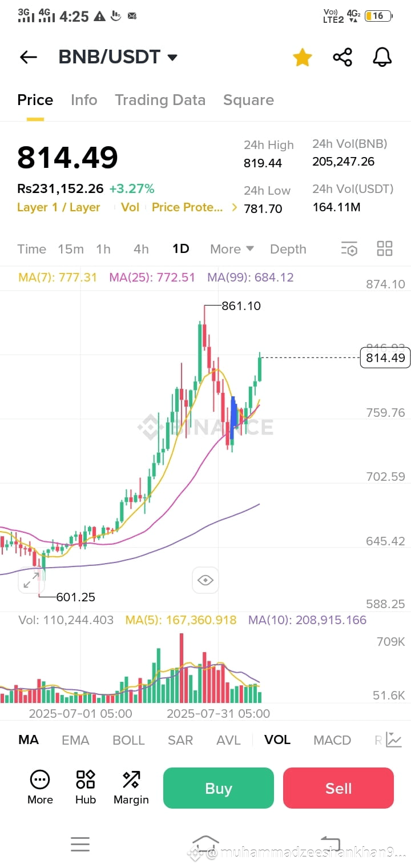Image resolution: width=411 pixels, height=868 pixels.
Task: Select the 15m interval
Action: [x=71, y=249]
